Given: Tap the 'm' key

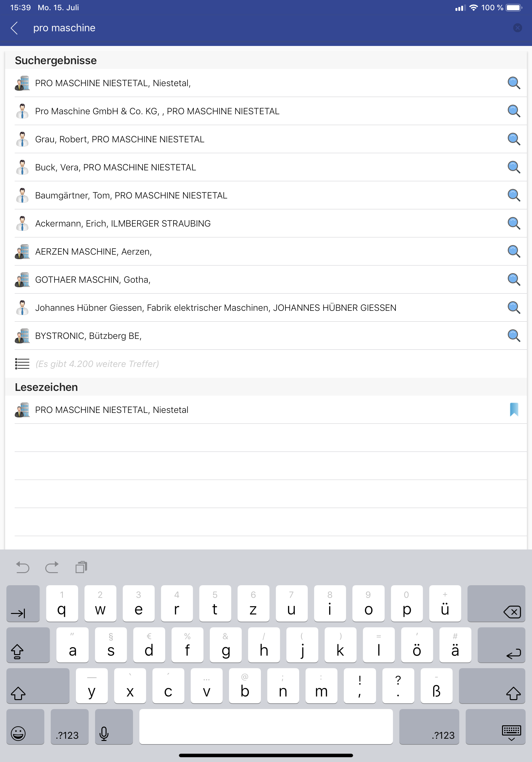Looking at the screenshot, I should coord(321,686).
